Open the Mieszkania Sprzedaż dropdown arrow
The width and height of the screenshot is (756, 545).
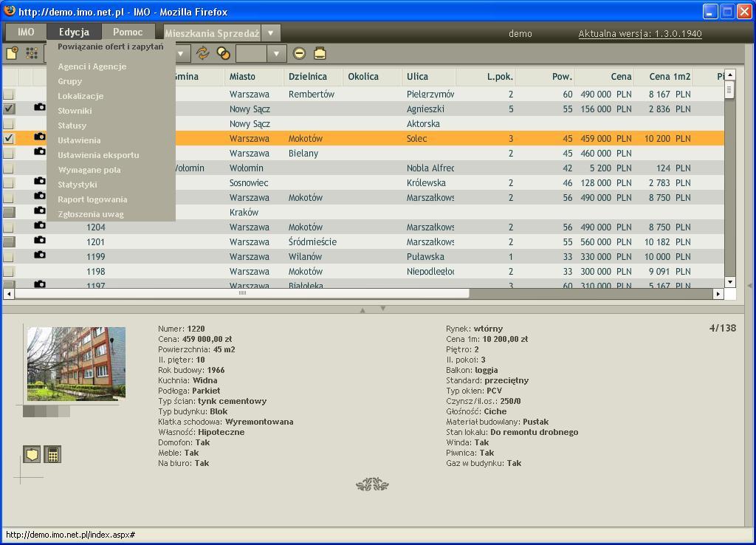270,33
